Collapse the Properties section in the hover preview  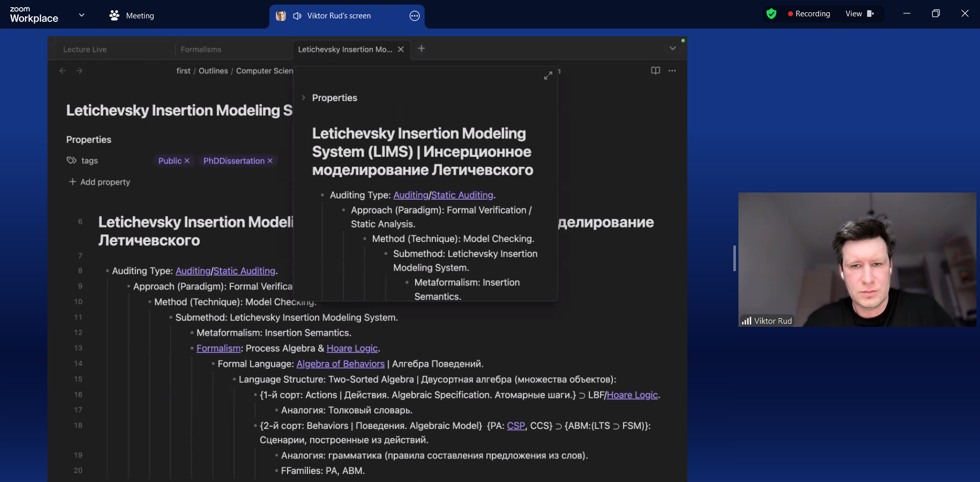(x=304, y=98)
